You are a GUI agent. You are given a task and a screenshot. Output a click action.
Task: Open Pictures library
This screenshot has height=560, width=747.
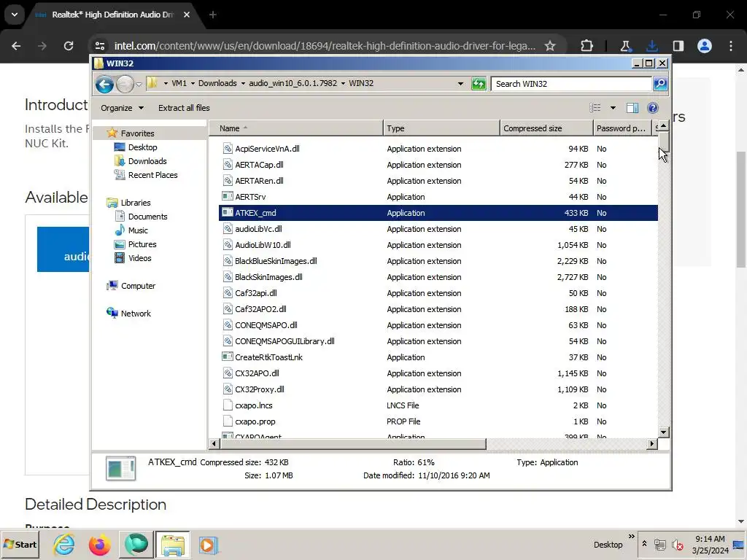(x=142, y=244)
